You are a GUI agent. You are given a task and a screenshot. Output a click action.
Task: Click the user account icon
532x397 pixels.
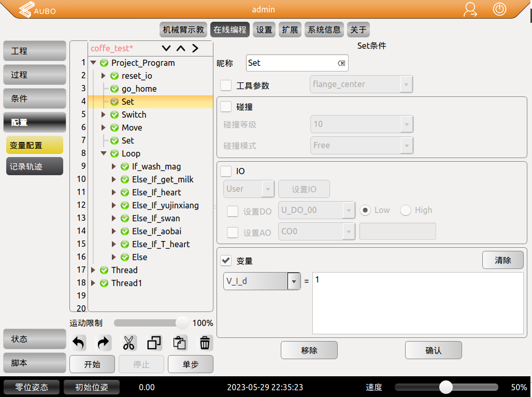470,9
